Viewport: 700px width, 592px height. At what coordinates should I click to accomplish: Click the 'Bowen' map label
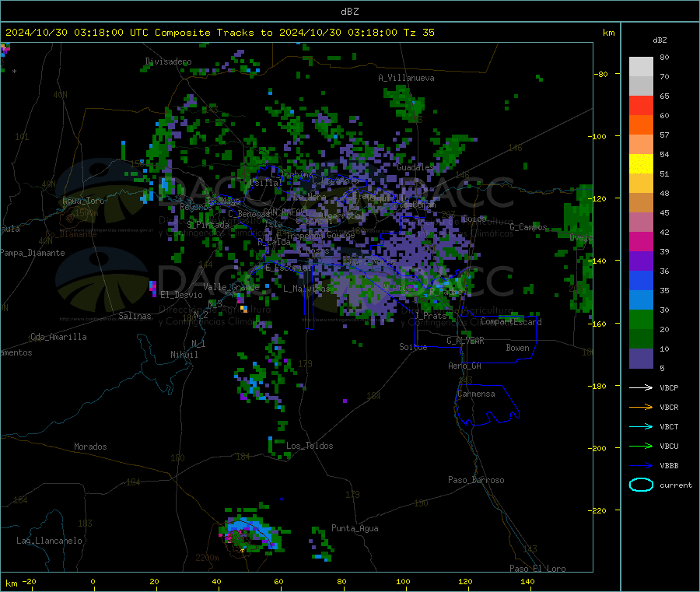click(517, 347)
